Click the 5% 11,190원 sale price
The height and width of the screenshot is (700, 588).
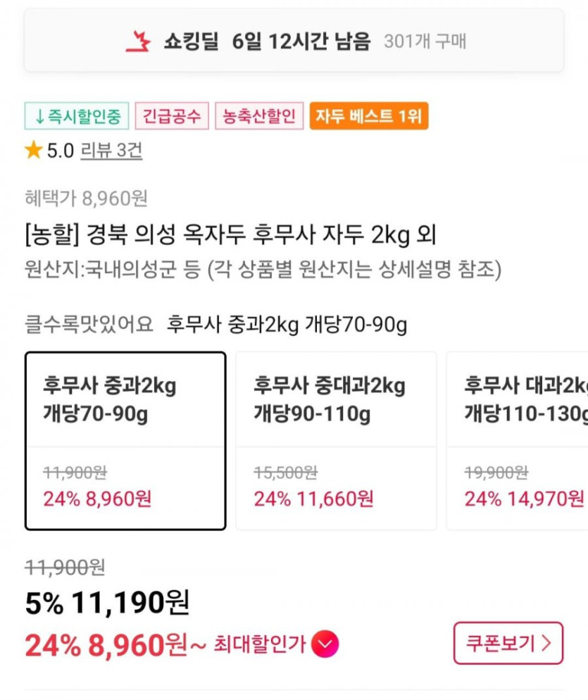point(107,602)
